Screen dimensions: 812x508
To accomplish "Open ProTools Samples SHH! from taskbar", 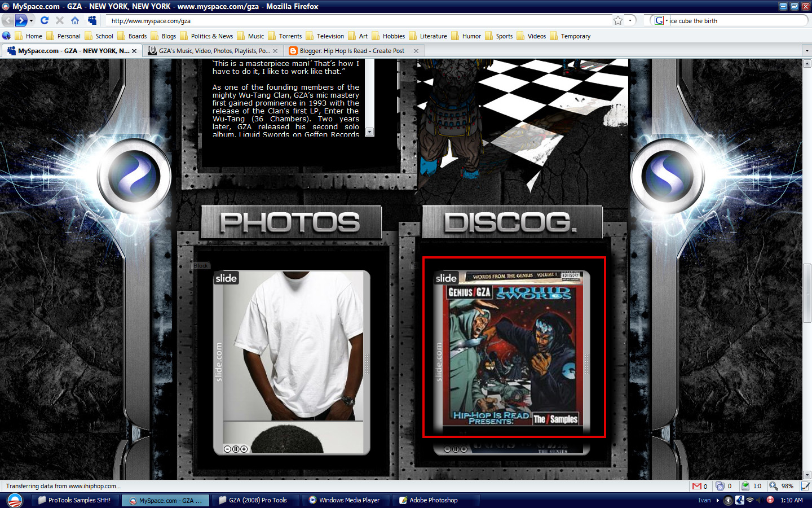I will tap(75, 500).
